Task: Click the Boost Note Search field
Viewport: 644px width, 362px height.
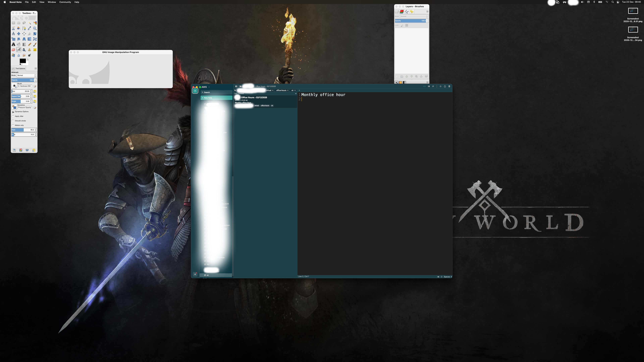Action: [x=217, y=93]
